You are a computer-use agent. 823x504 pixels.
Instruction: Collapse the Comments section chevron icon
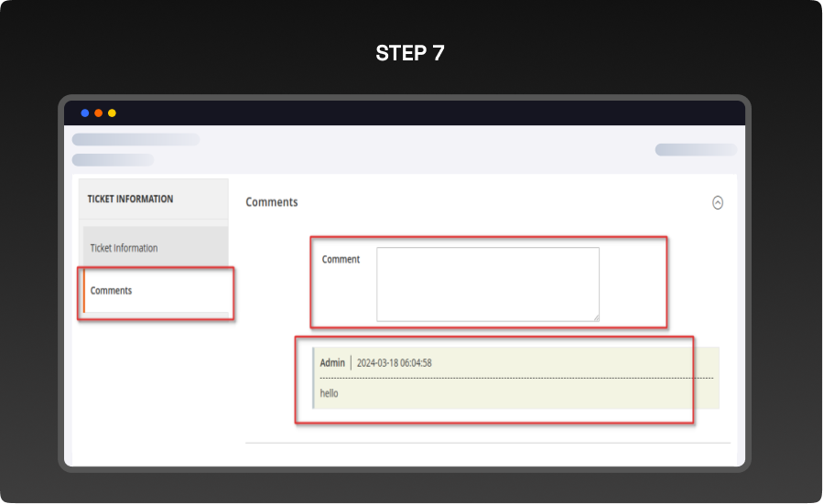(718, 203)
